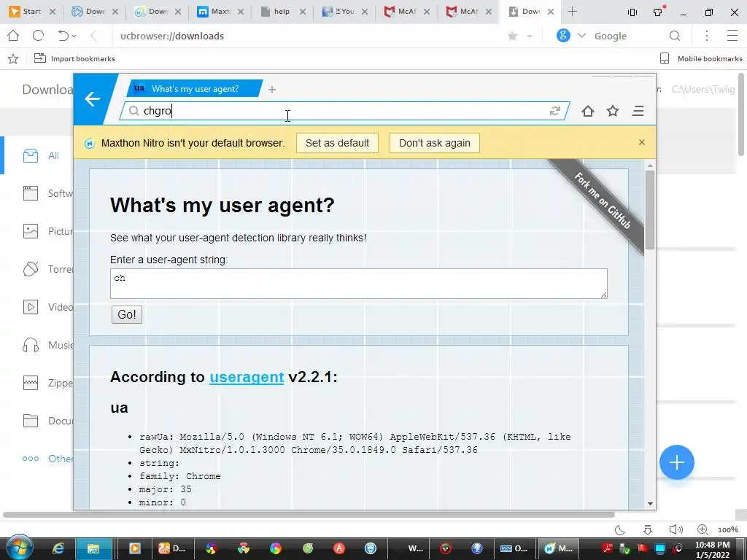747x560 pixels.
Task: Click the UC Browser back chevron
Action: point(94,36)
